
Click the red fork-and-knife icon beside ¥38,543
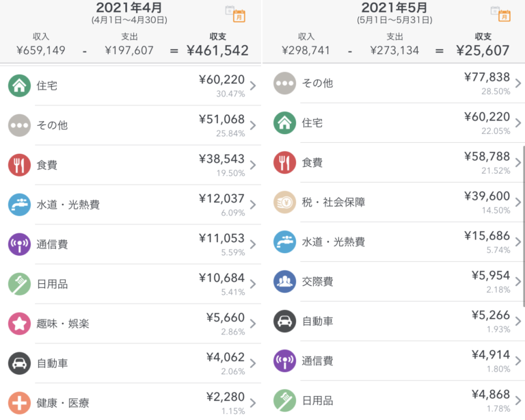click(19, 165)
